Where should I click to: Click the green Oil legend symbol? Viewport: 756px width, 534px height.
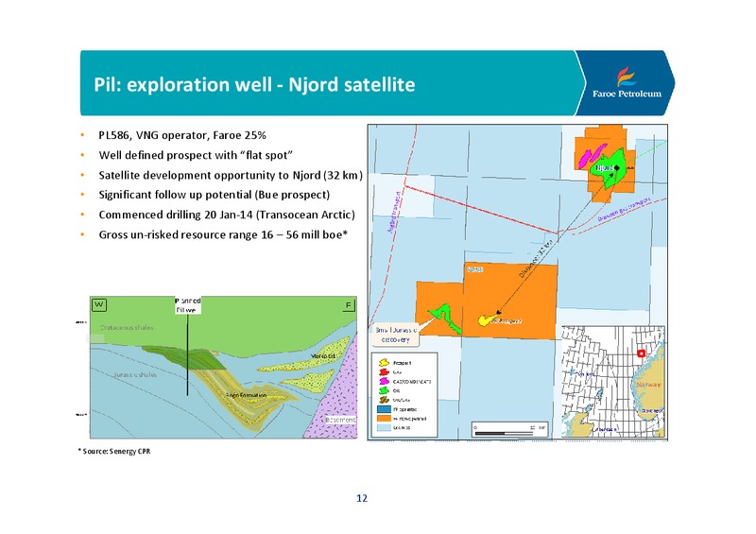384,390
